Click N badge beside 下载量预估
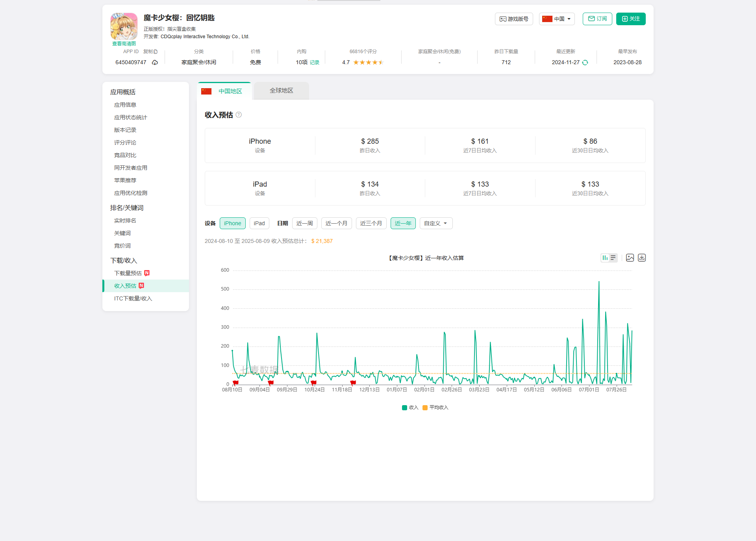The width and height of the screenshot is (756, 541). (147, 273)
